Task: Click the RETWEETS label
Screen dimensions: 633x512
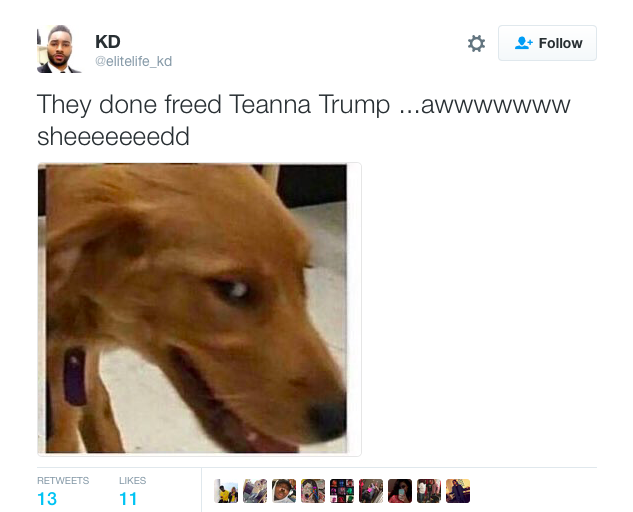Action: [63, 481]
